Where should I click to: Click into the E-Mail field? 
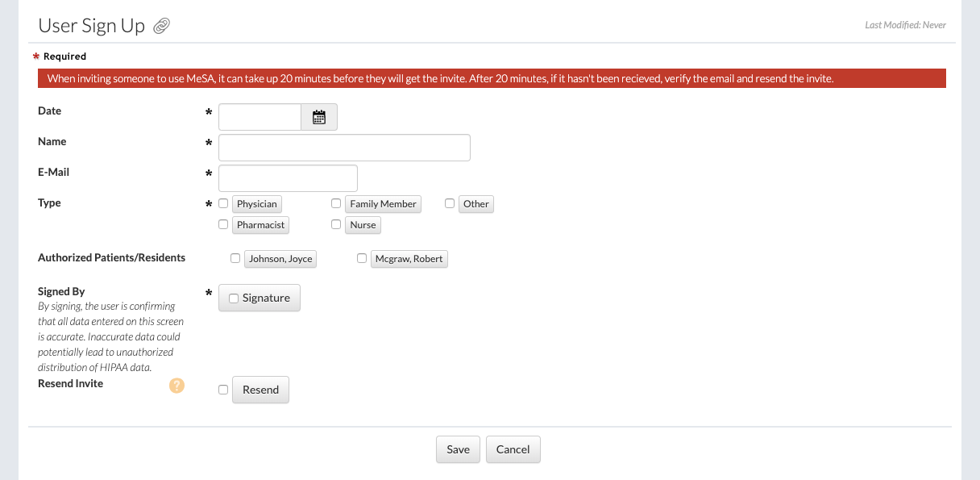[288, 178]
